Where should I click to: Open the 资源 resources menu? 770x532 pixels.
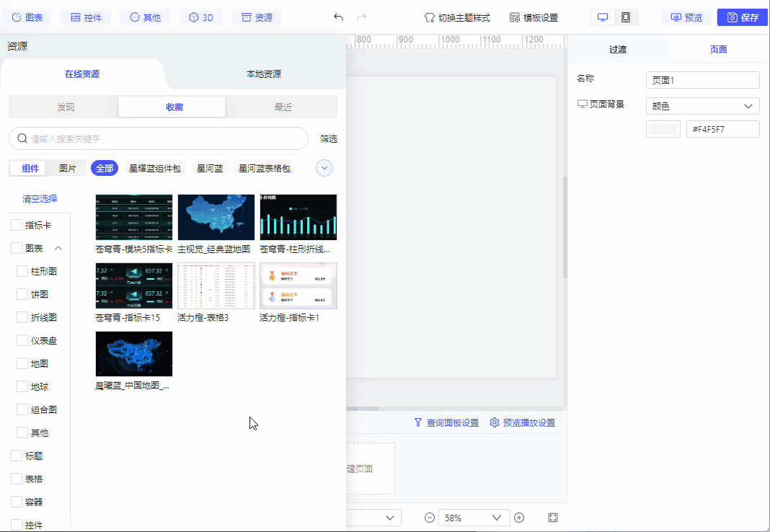coord(257,17)
